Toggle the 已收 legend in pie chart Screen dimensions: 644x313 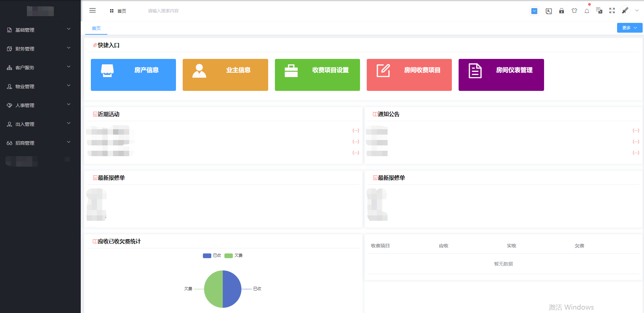212,255
